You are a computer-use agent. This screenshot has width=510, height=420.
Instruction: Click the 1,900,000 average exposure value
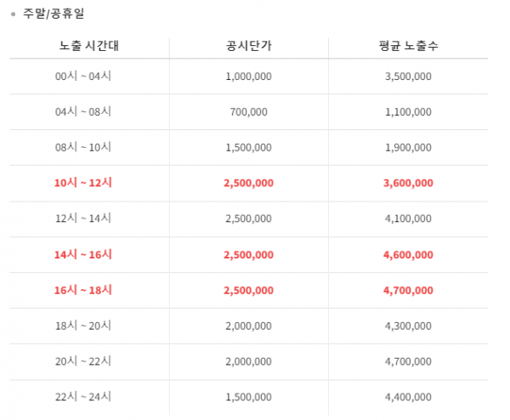pos(408,147)
